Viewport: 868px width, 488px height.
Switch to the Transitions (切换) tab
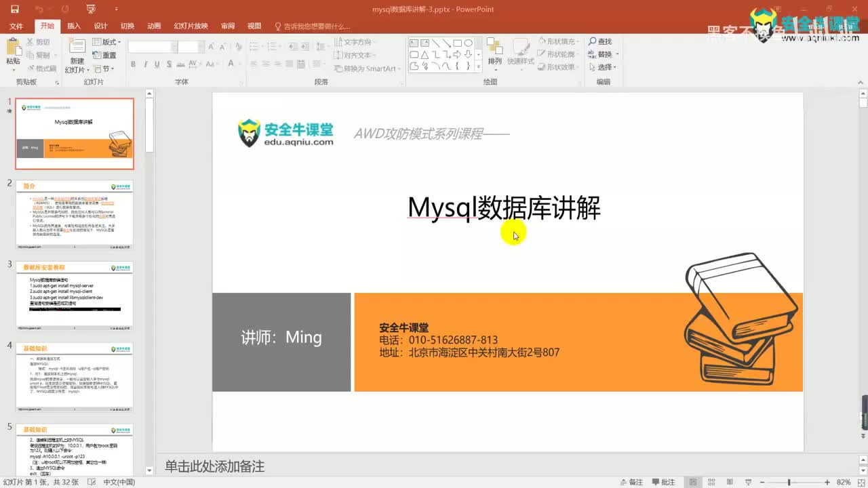click(x=127, y=26)
